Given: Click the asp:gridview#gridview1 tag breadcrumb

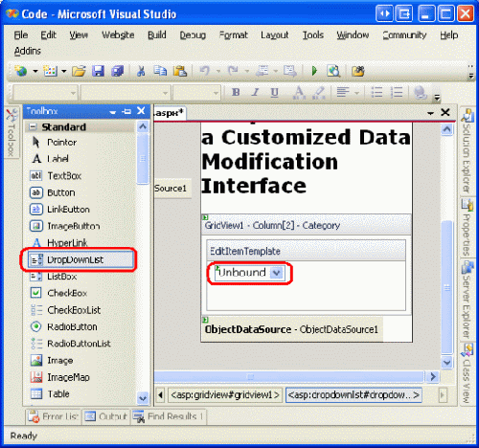Looking at the screenshot, I should pos(225,395).
